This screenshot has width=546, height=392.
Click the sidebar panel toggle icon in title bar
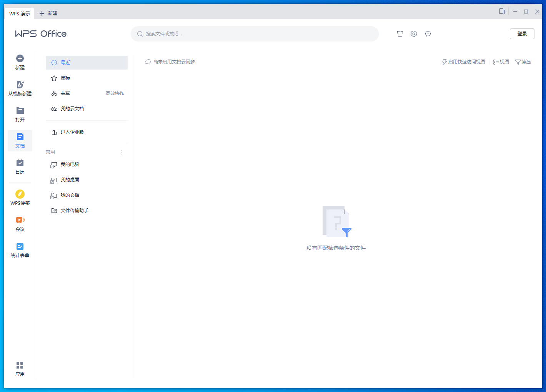tap(502, 12)
